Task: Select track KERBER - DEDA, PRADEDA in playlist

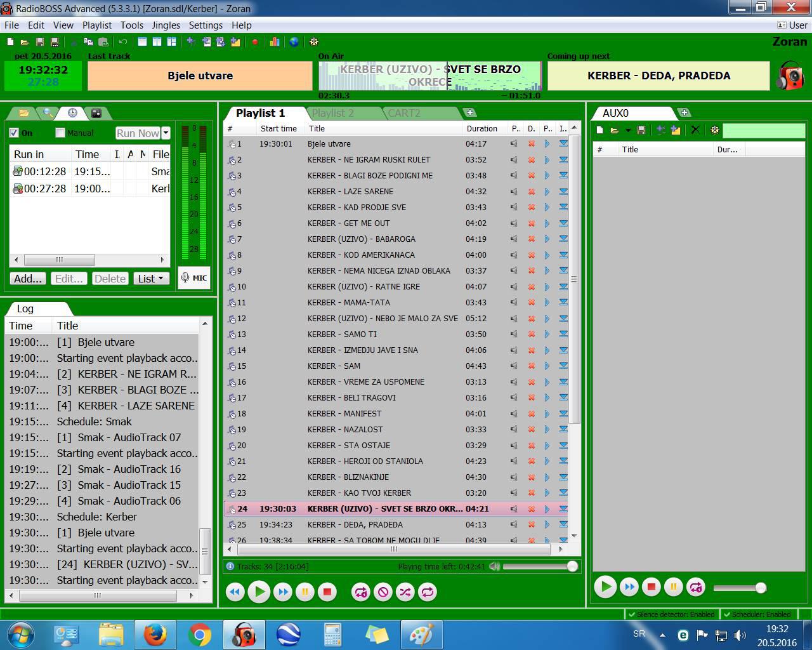Action: (x=396, y=525)
